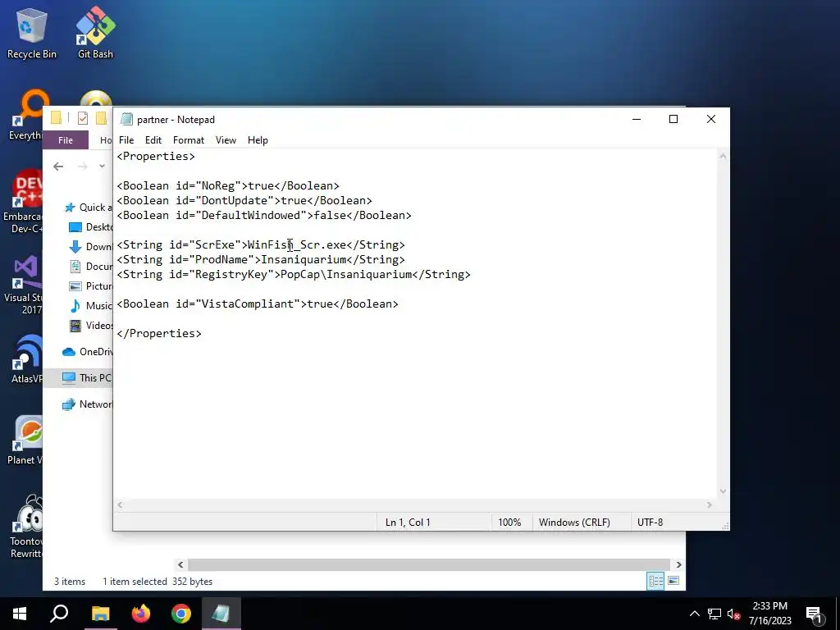The image size is (840, 630).
Task: Select Notepad taskbar button
Action: click(221, 614)
